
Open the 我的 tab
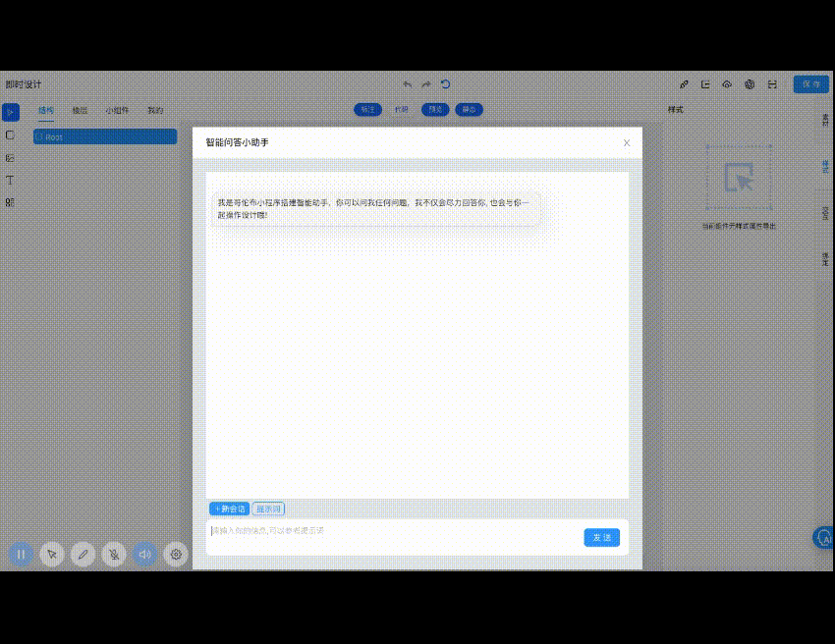pos(155,110)
